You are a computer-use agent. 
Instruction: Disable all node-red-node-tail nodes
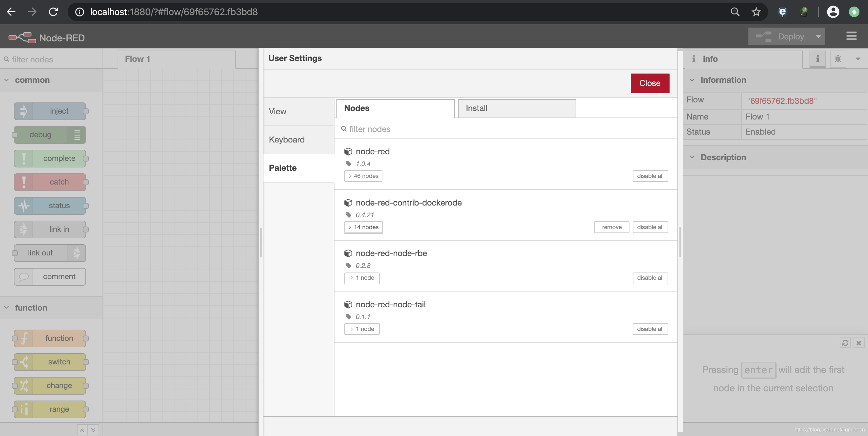pos(650,329)
